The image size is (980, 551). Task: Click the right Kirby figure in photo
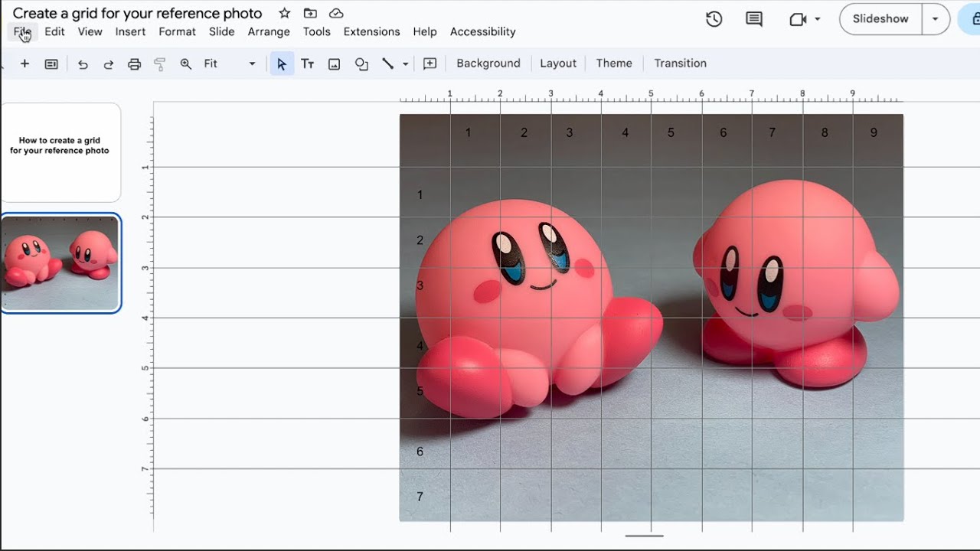tap(796, 283)
